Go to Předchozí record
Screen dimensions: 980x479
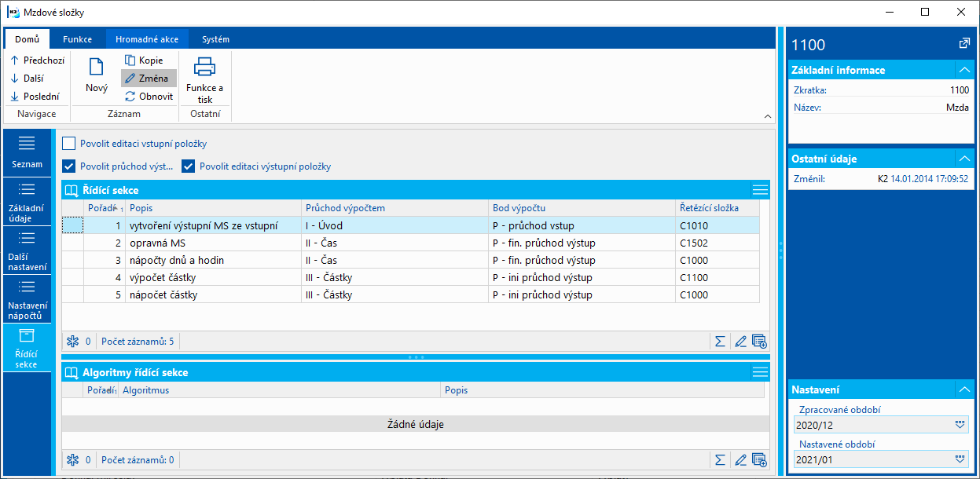37,60
